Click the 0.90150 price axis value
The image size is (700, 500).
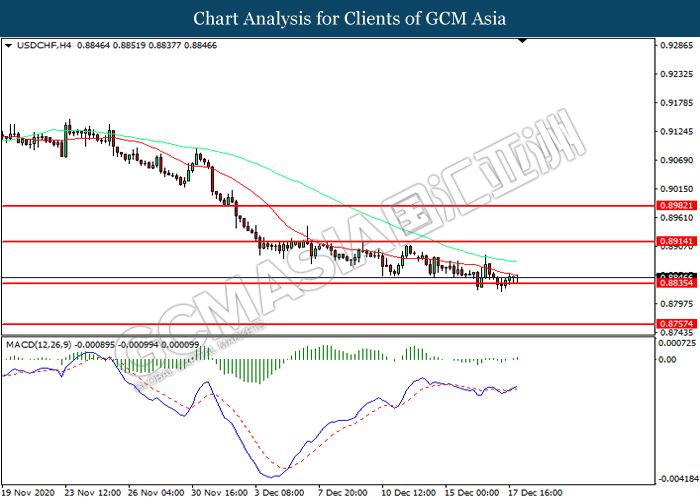click(x=677, y=189)
